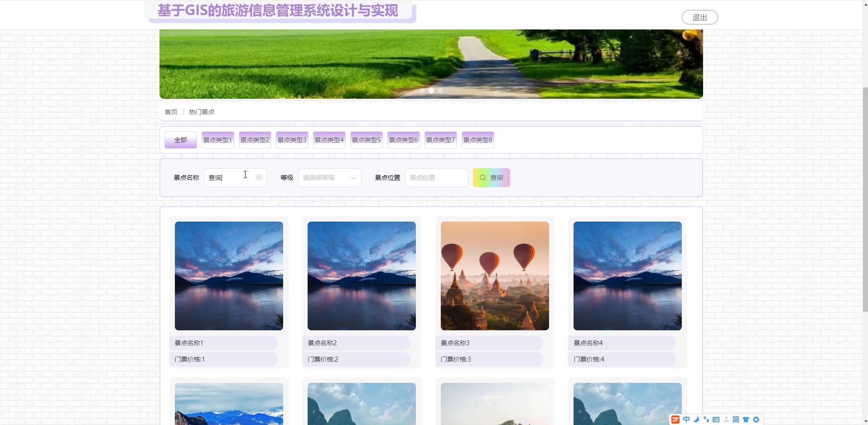Click the 景点名称3 title text
868x425 pixels.
point(455,343)
